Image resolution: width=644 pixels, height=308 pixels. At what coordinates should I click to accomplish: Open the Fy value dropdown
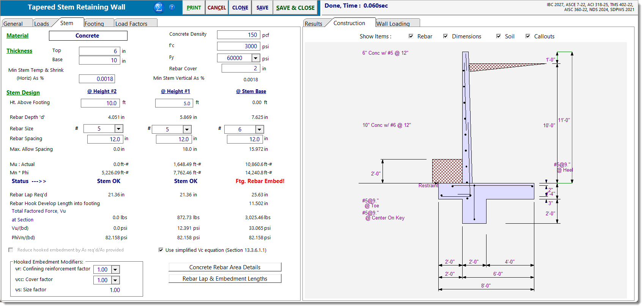pyautogui.click(x=256, y=58)
